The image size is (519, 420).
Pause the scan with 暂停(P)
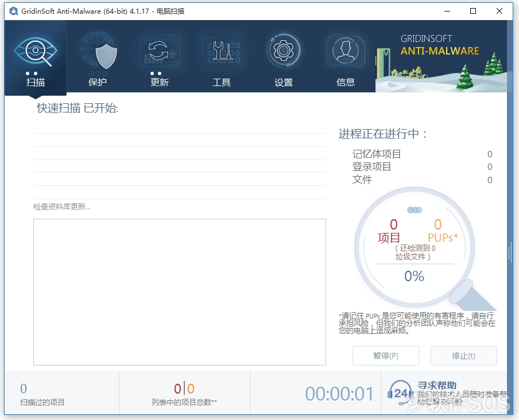[x=386, y=356]
